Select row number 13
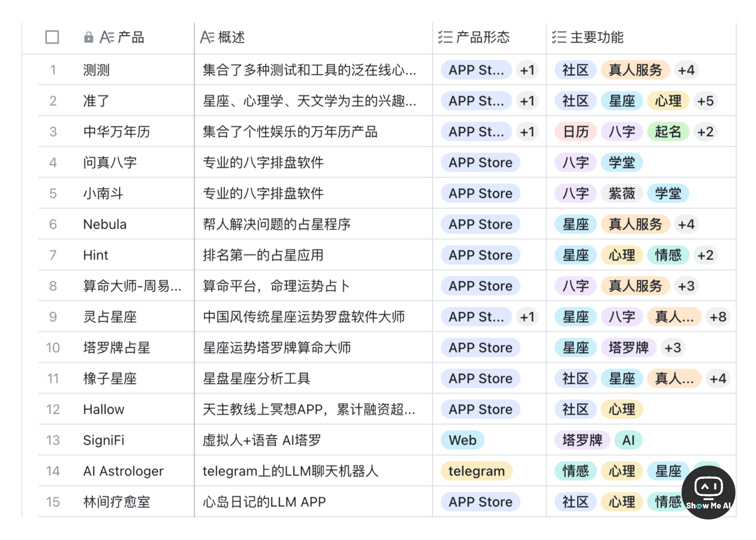This screenshot has height=540, width=756. [53, 440]
